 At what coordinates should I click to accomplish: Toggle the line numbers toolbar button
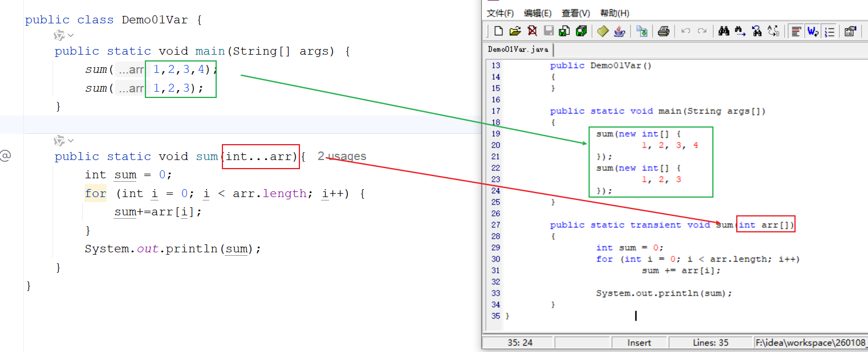830,31
